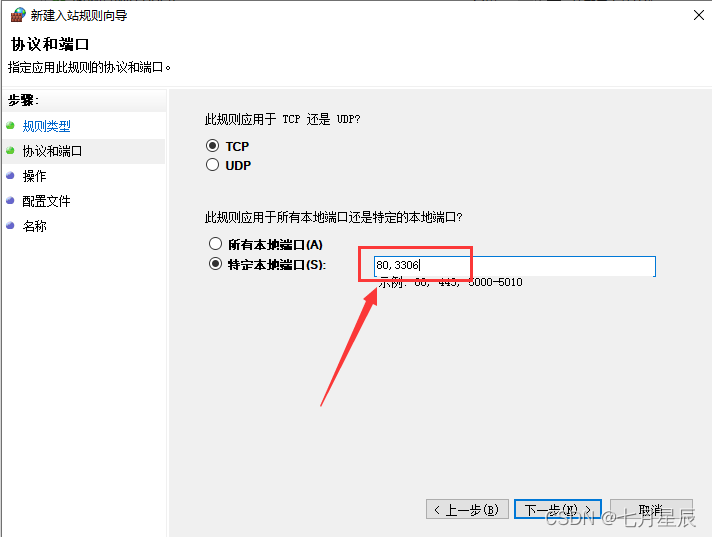This screenshot has height=537, width=712.
Task: Choose 所有本地端口(A) option
Action: (266, 245)
